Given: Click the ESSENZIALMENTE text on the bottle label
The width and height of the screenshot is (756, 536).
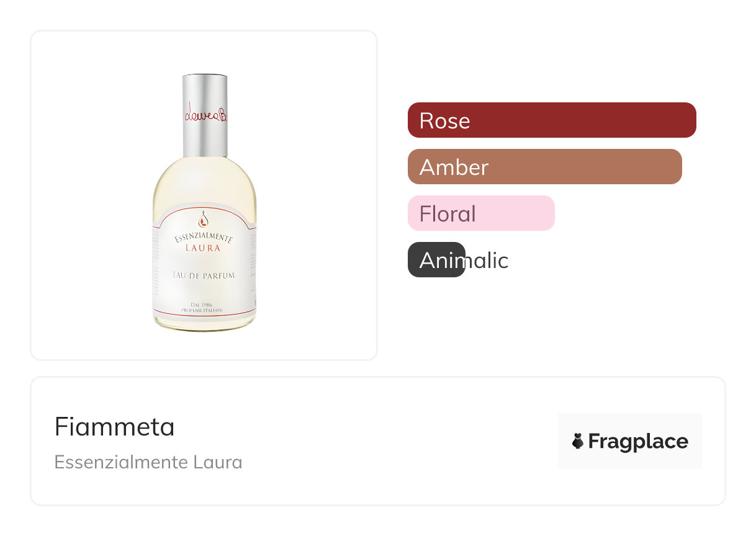Looking at the screenshot, I should tap(203, 238).
